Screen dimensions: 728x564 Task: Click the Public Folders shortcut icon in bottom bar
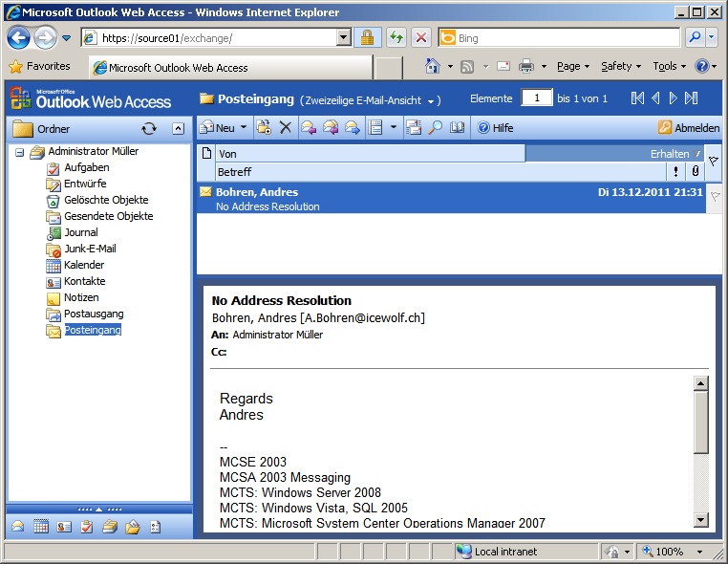point(133,527)
